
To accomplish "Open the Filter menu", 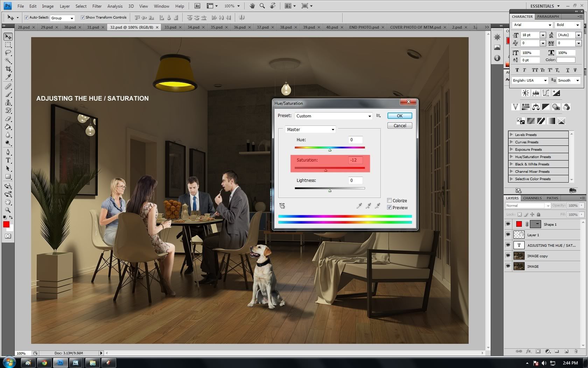I will [x=97, y=6].
